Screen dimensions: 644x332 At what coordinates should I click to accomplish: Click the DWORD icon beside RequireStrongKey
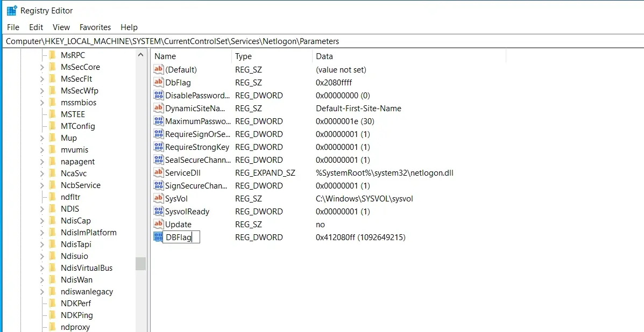pyautogui.click(x=159, y=147)
